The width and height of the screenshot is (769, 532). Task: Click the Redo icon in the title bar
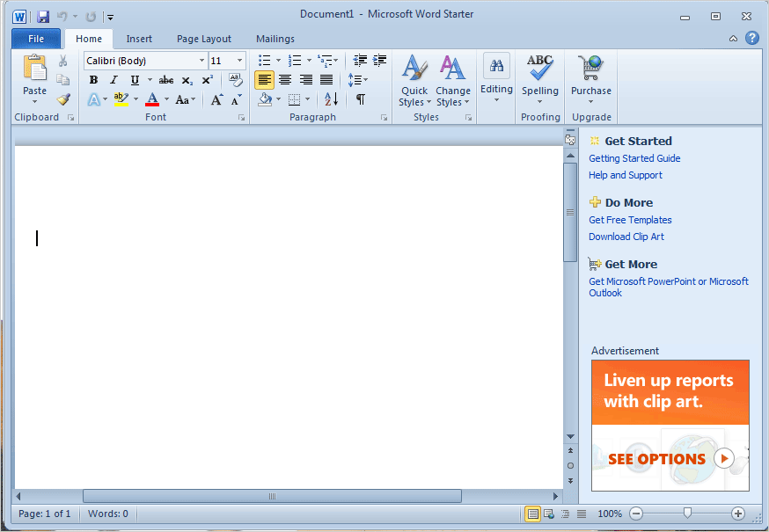91,18
